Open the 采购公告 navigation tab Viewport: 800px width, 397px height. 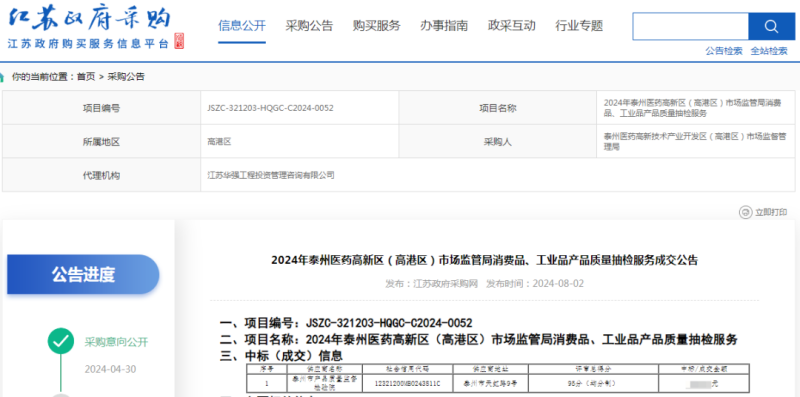tap(309, 26)
